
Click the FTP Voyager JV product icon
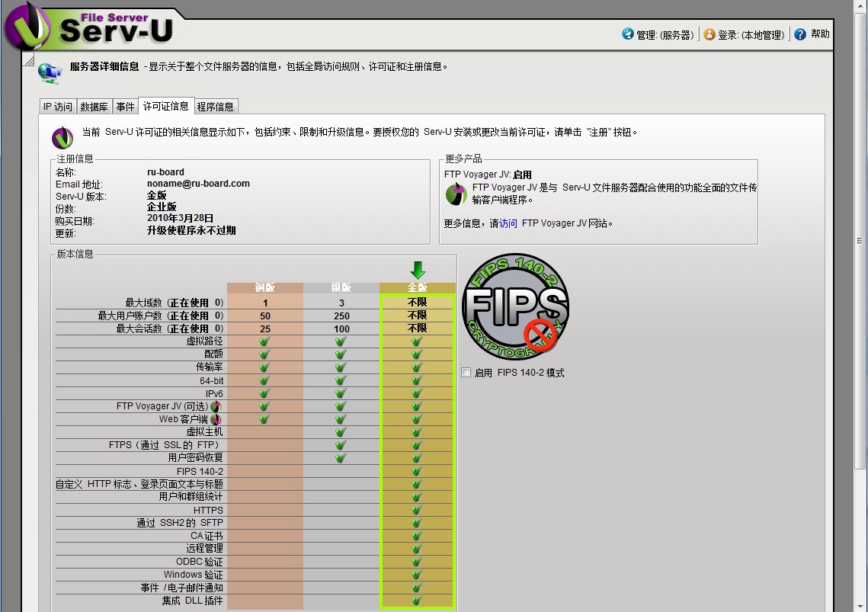pos(456,194)
